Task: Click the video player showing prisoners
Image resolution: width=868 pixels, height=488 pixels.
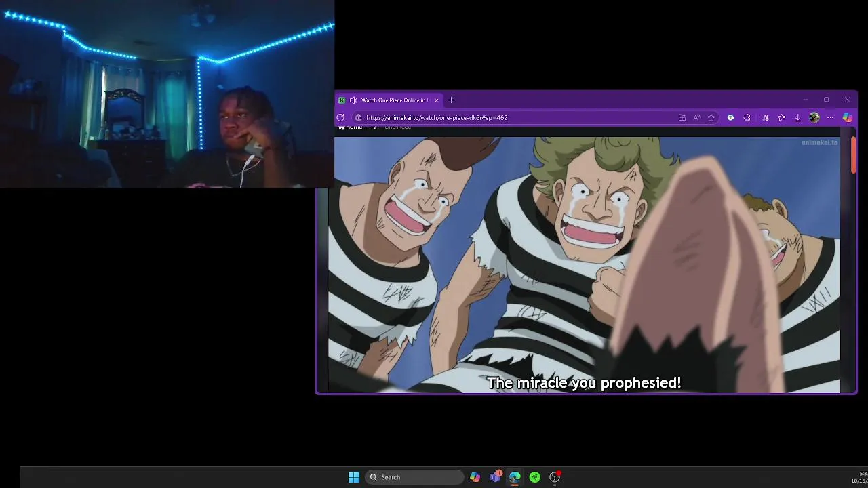Action: (584, 264)
